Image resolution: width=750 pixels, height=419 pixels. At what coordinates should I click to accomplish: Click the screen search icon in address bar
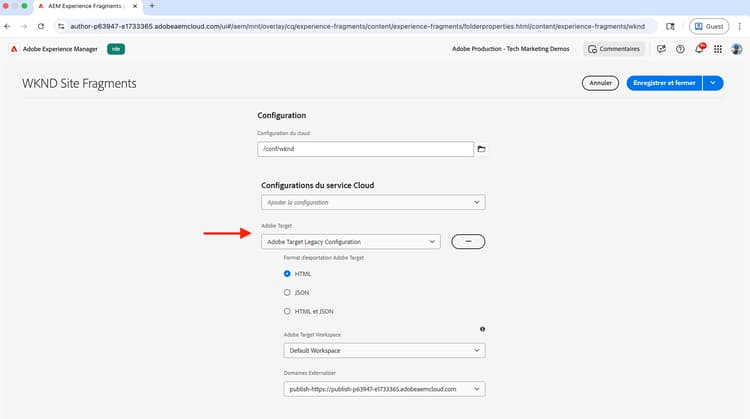click(670, 26)
